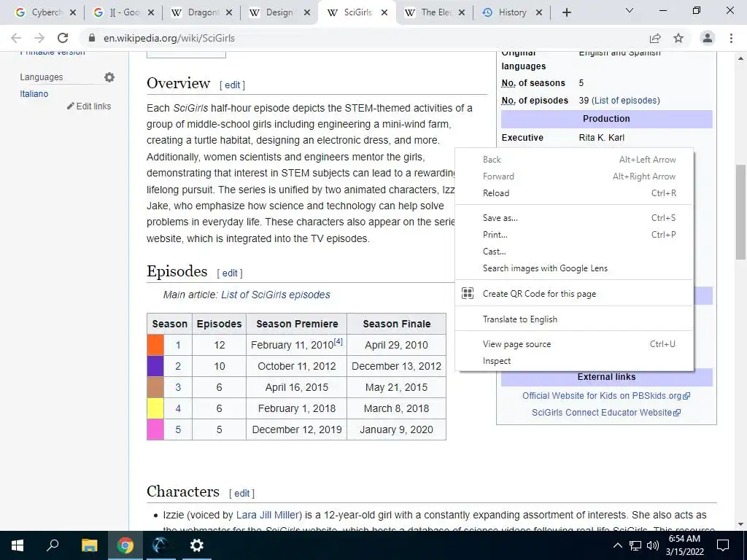747x560 pixels.
Task: Open the Settings gear in the taskbar
Action: 197,545
